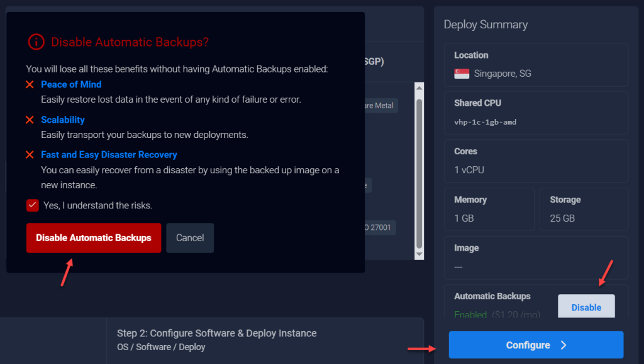644x364 pixels.
Task: Uncheck Yes, I understand the risks
Action: (32, 205)
